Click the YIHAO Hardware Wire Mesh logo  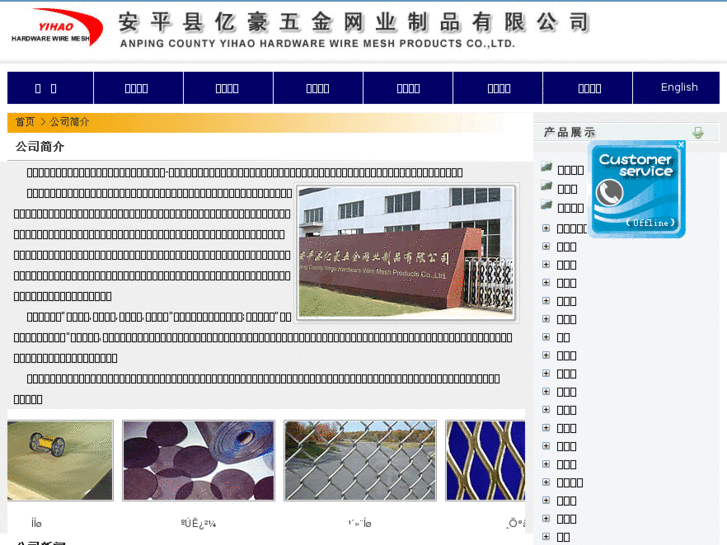pyautogui.click(x=56, y=27)
